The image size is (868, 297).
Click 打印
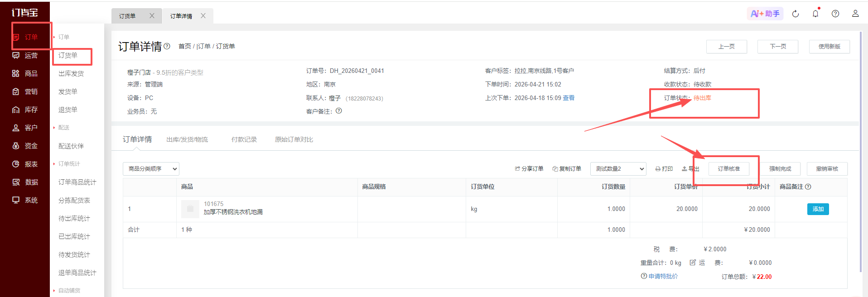point(664,169)
